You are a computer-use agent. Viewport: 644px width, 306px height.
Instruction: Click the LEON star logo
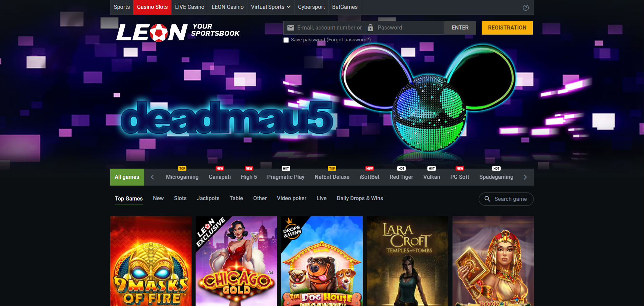[152, 33]
